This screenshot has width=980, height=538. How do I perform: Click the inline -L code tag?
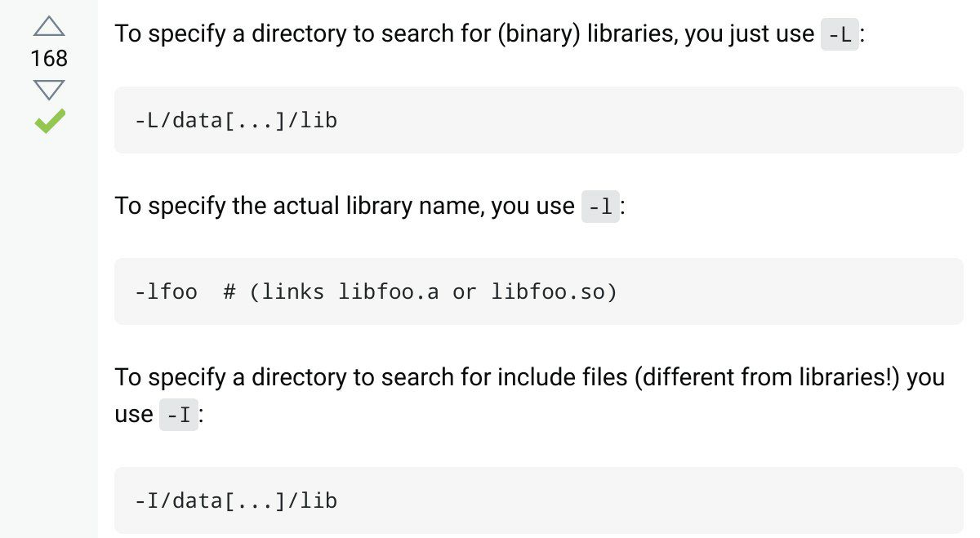(x=840, y=34)
